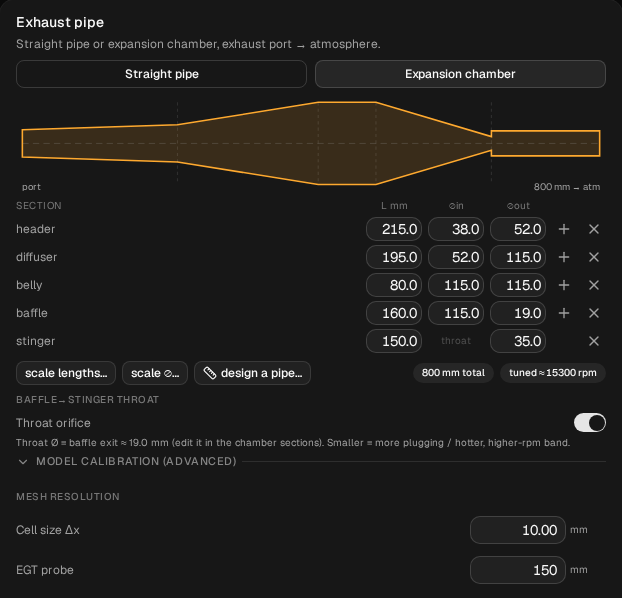Open the scale lengths dialog
622x598 pixels.
point(66,373)
